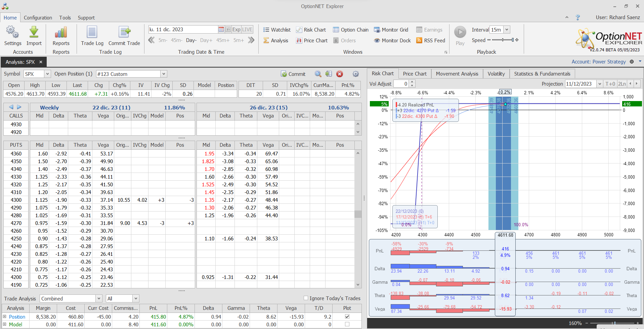
Task: Expand the Position row in Trade Analysis
Action: [x=5, y=317]
